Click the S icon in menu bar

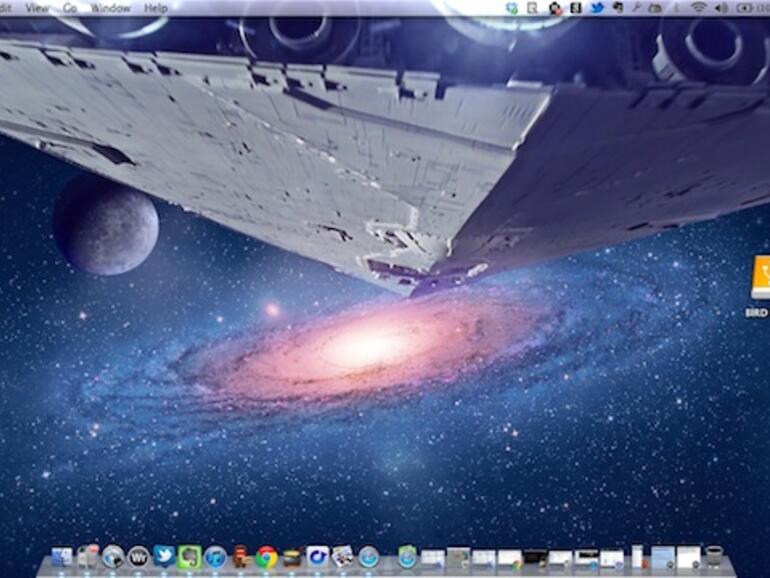[576, 8]
